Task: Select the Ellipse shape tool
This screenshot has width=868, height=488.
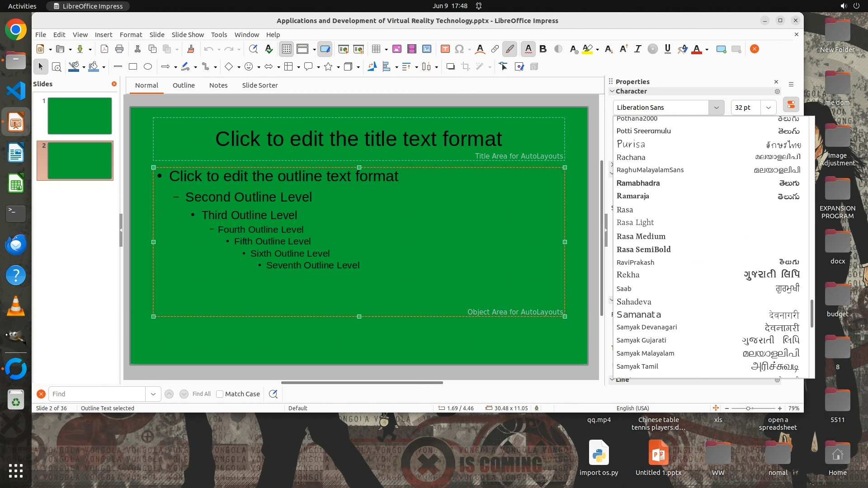Action: (147, 67)
